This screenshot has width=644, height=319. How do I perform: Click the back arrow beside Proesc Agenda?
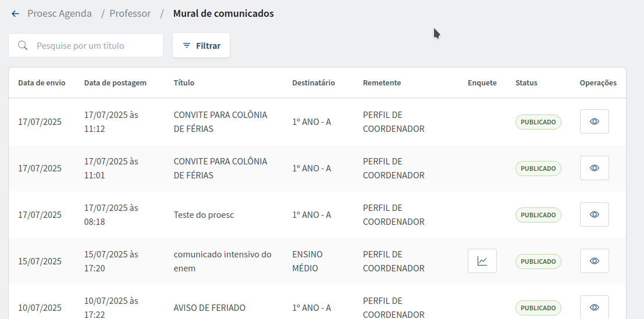pos(15,13)
